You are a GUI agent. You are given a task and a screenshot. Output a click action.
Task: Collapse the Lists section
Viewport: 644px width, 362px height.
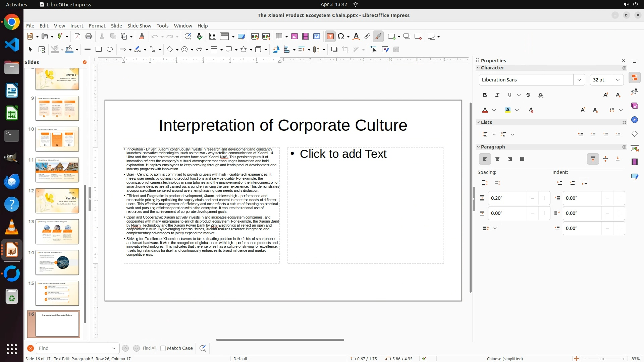(x=478, y=122)
